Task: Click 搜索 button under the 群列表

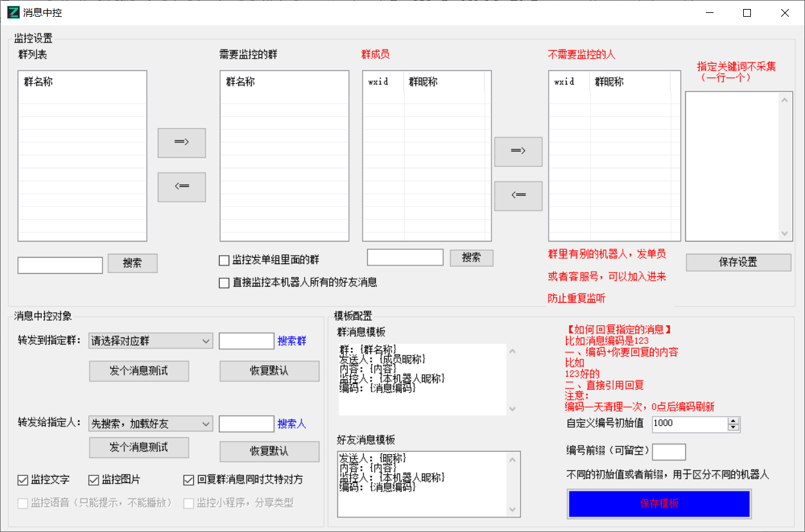Action: (132, 263)
